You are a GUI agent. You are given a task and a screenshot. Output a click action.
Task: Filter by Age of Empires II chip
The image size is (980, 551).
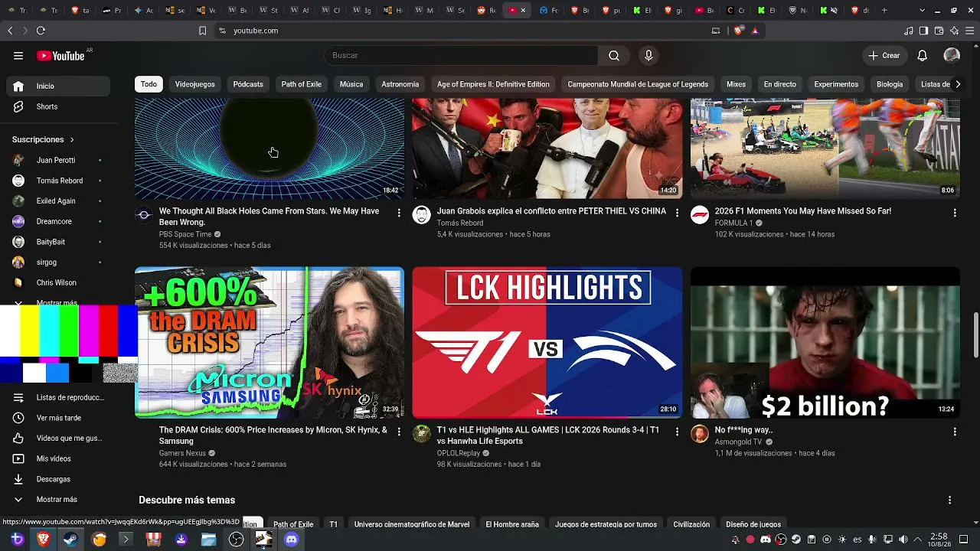[493, 84]
